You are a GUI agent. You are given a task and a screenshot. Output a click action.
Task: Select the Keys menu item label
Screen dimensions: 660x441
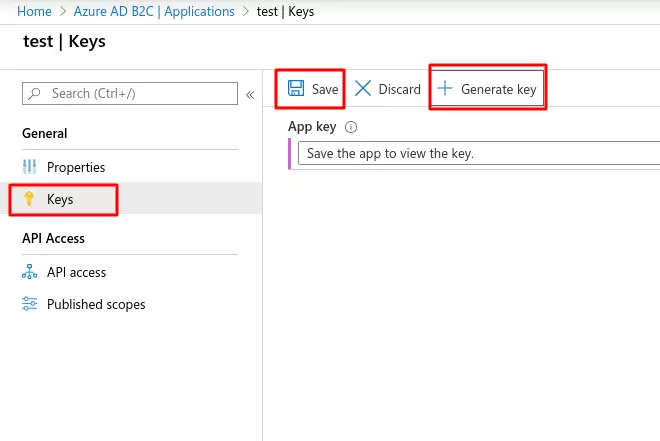[x=60, y=199]
